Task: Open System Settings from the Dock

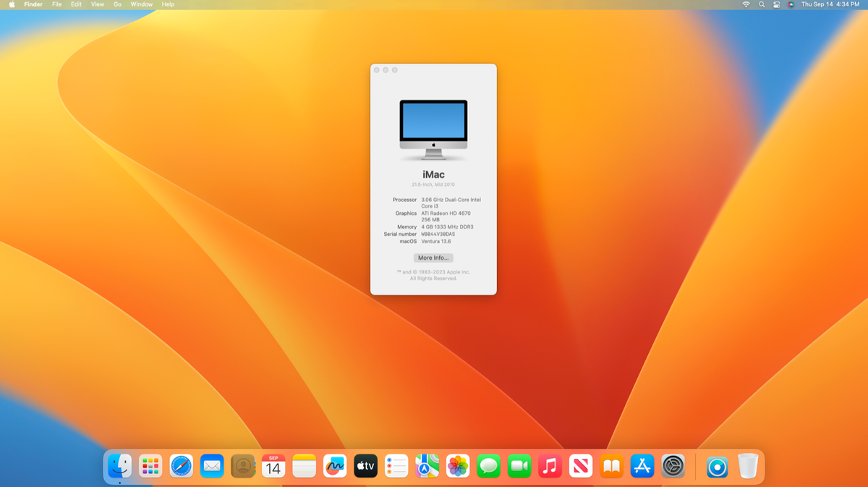Action: tap(673, 466)
